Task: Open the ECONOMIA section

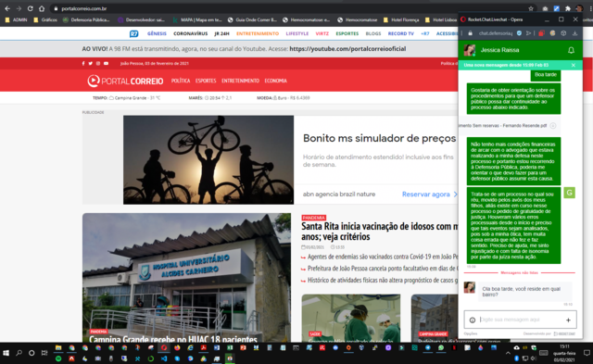Action: 276,81
